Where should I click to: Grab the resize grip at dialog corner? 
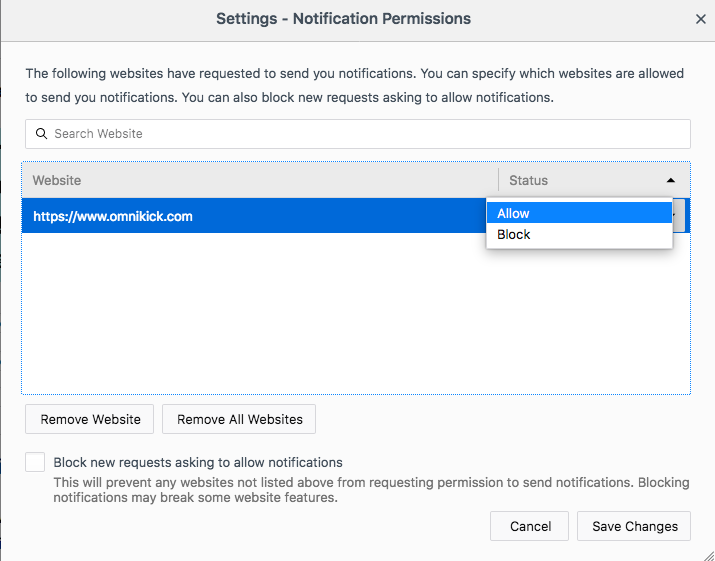pos(709,555)
